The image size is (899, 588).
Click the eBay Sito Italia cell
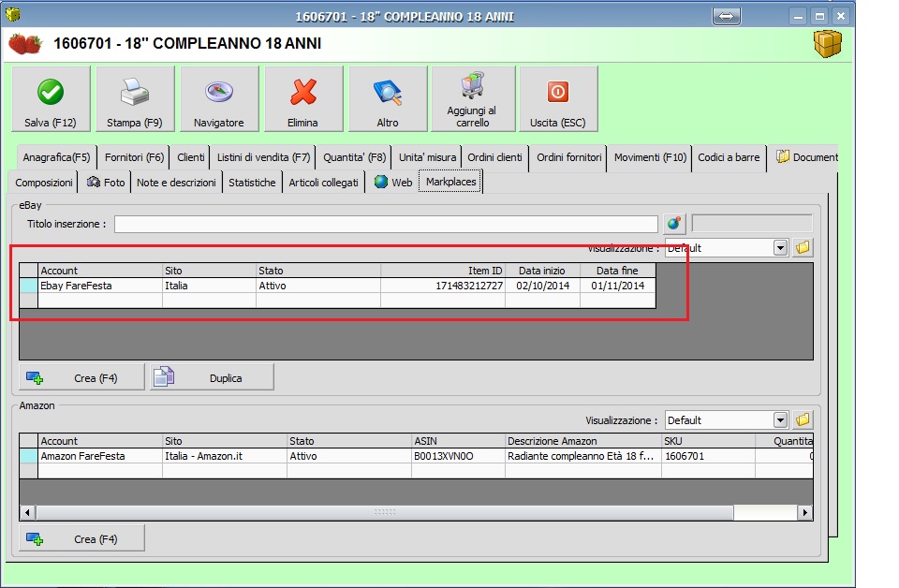click(209, 286)
